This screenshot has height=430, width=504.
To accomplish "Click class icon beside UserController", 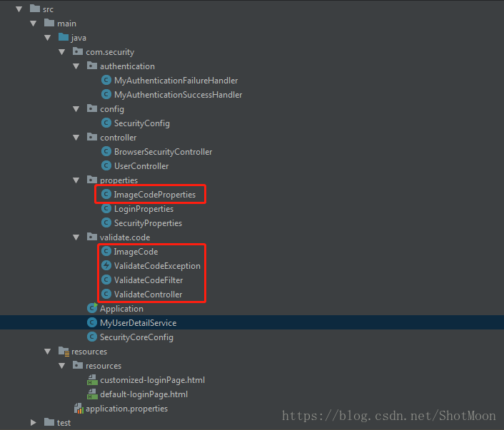I will [106, 165].
